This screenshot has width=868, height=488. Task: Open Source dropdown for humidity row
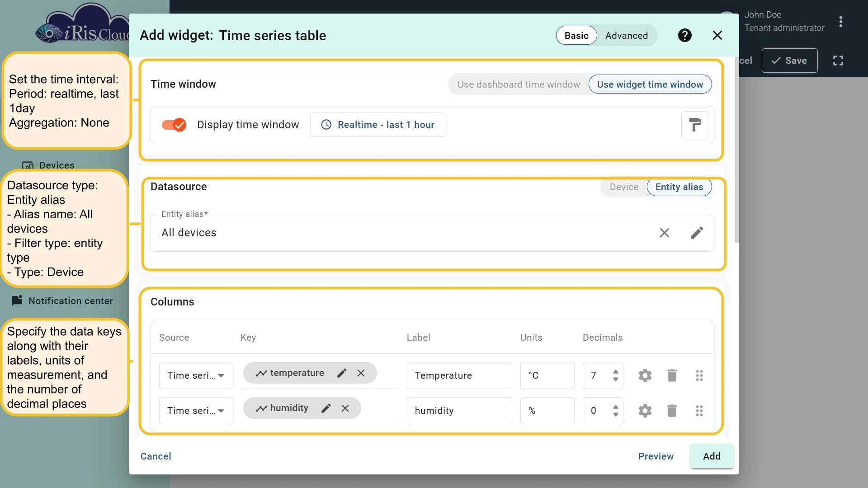tap(196, 411)
